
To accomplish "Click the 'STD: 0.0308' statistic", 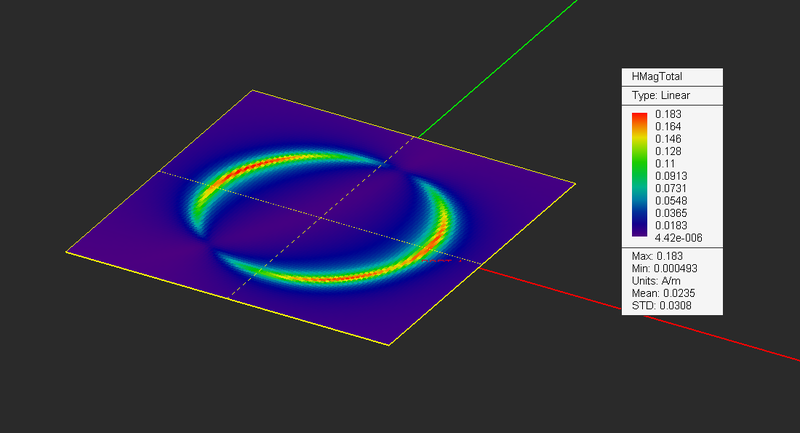I will pos(661,305).
